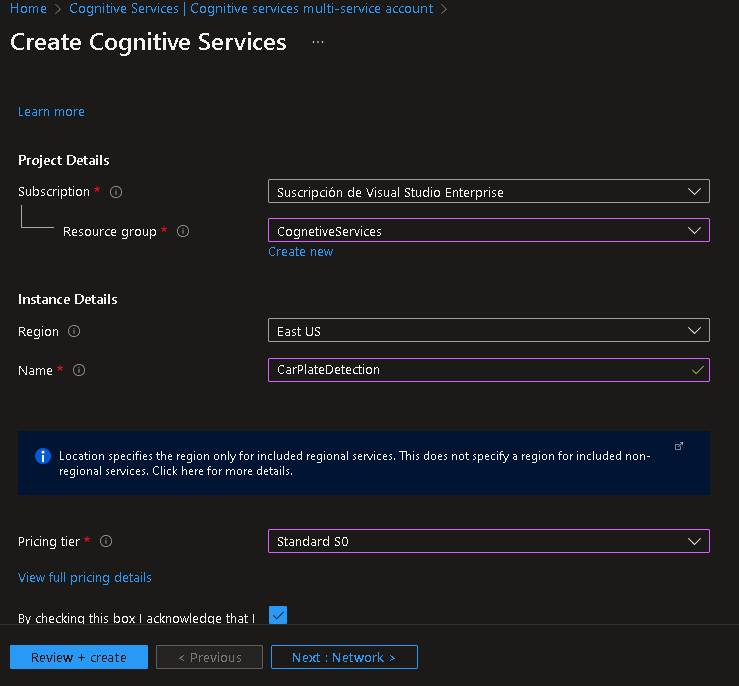Viewport: 739px width, 686px height.
Task: Click info icon next to Name field
Action: [x=79, y=370]
